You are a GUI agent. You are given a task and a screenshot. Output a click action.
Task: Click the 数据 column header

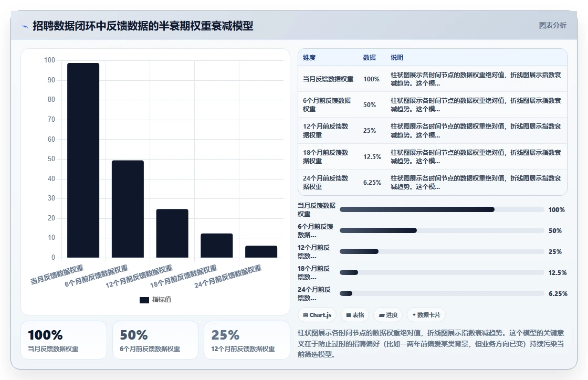[370, 57]
